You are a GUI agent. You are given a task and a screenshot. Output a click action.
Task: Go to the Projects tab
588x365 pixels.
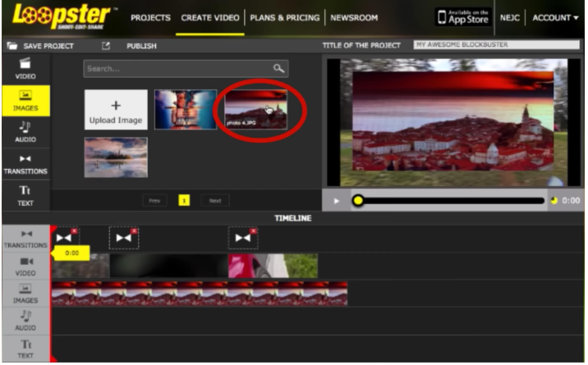(x=150, y=17)
